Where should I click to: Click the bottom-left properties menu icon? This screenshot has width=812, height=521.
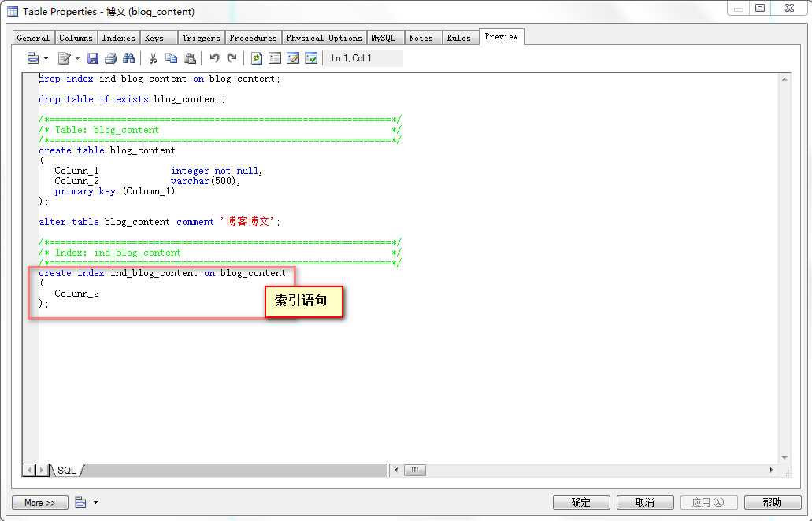[80, 502]
